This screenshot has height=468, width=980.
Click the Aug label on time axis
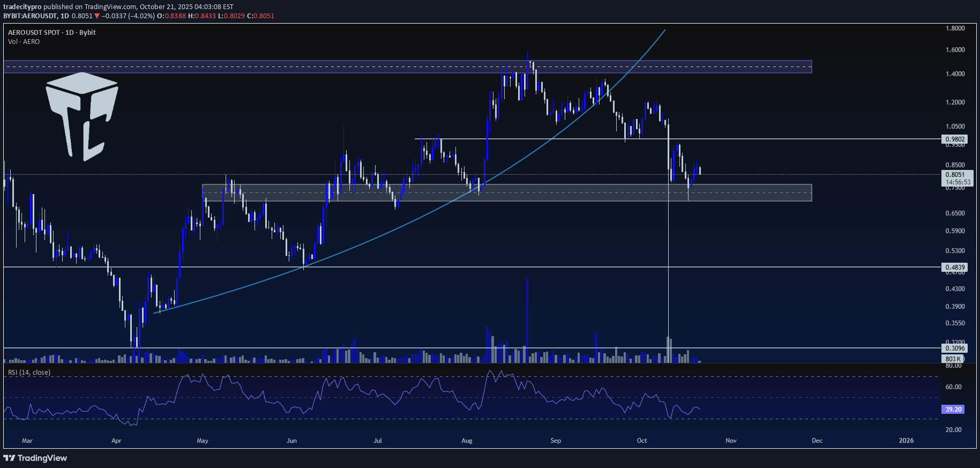tap(467, 441)
